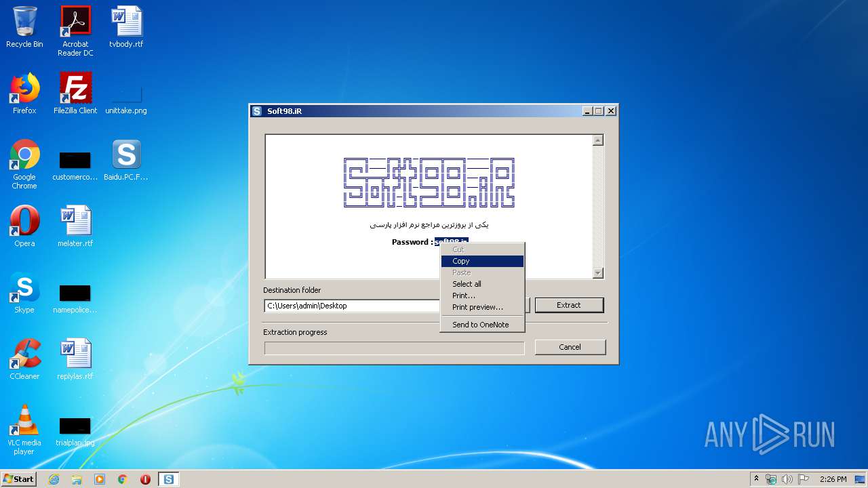The width and height of the screenshot is (868, 488).
Task: Click the taskbar clock showing 2:26 PM
Action: pos(833,479)
